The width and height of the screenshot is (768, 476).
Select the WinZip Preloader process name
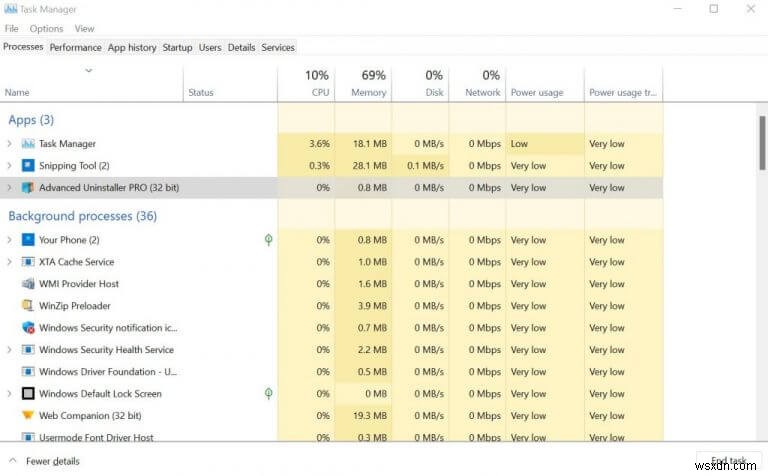click(74, 306)
